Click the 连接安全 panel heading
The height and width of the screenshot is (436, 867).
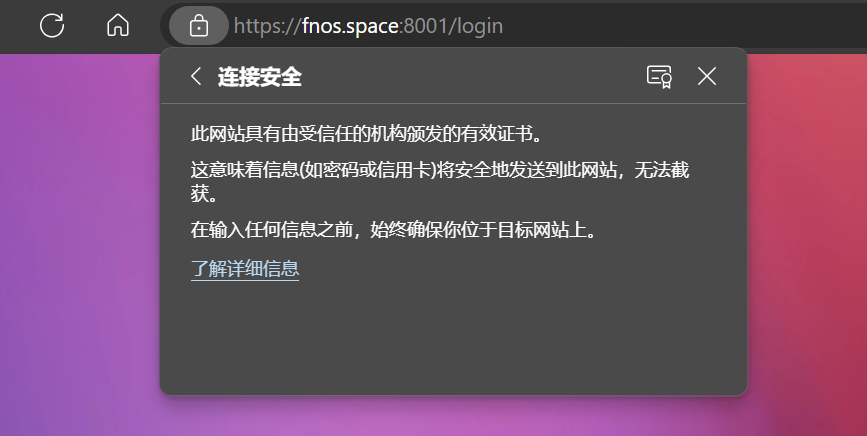259,77
